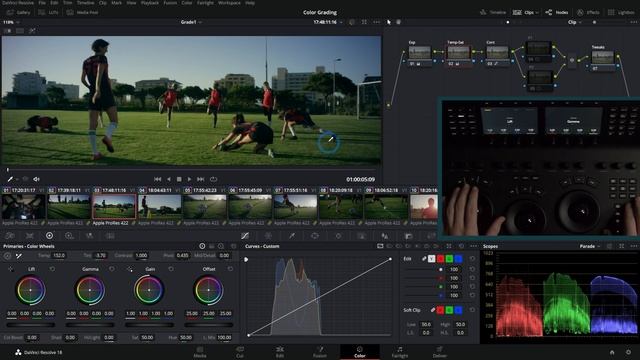Click the Lift master wheel slider
The width and height of the screenshot is (640, 360).
[x=31, y=325]
